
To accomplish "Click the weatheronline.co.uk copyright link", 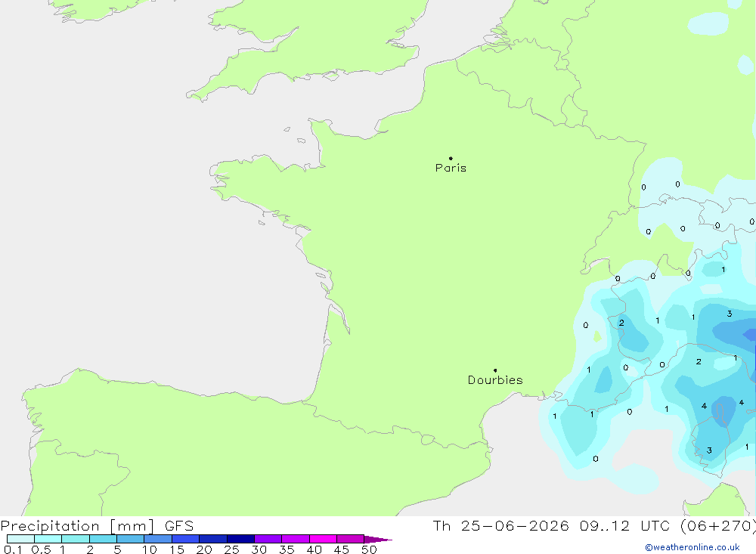I will 692,547.
